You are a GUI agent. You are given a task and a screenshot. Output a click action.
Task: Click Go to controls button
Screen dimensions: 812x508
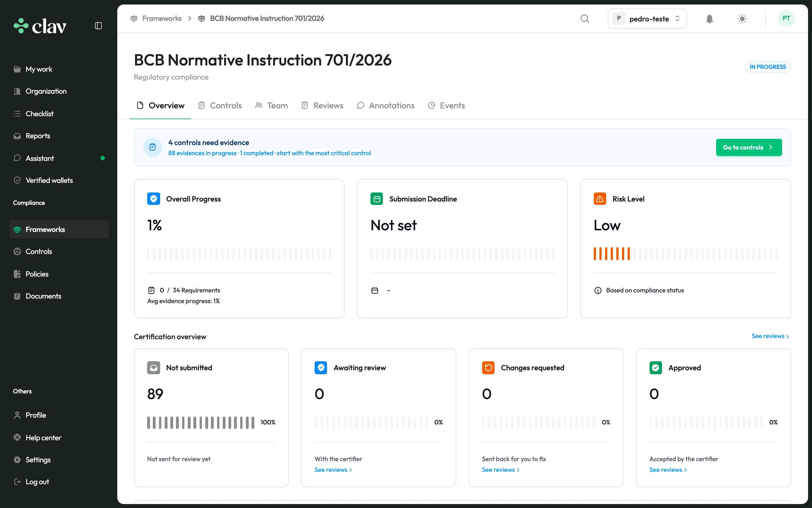pyautogui.click(x=749, y=148)
